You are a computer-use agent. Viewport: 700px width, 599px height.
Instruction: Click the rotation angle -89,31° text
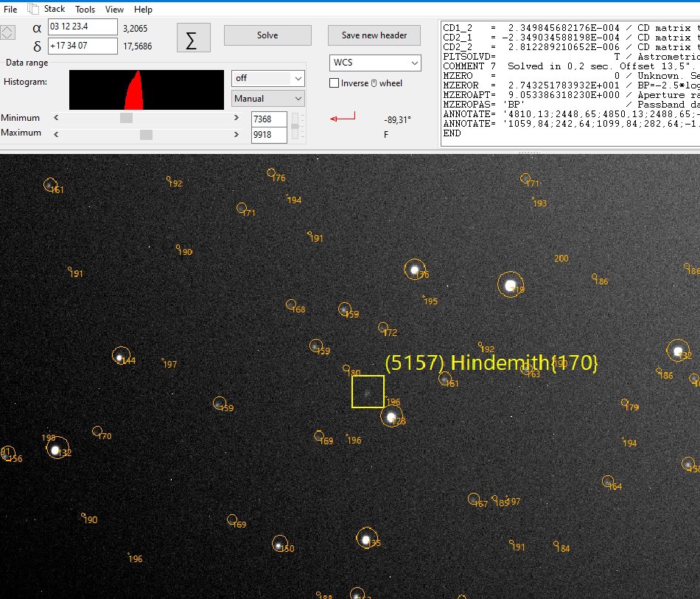coord(397,119)
